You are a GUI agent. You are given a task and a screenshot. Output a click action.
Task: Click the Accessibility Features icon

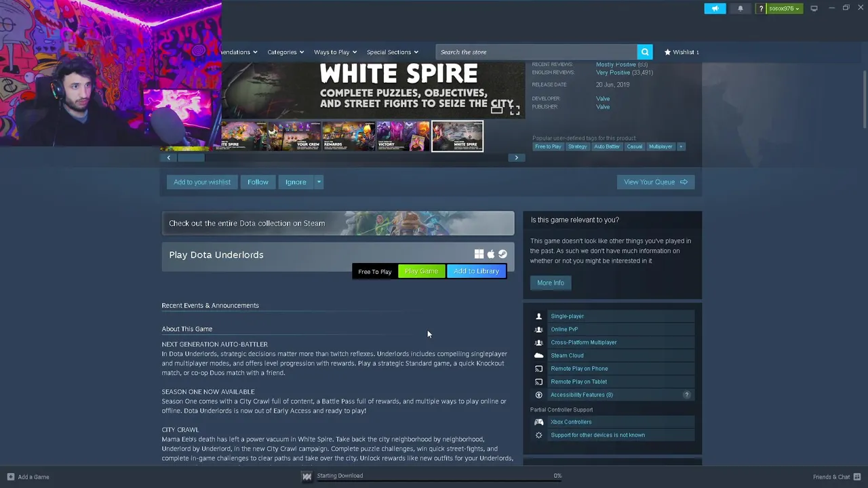click(539, 394)
